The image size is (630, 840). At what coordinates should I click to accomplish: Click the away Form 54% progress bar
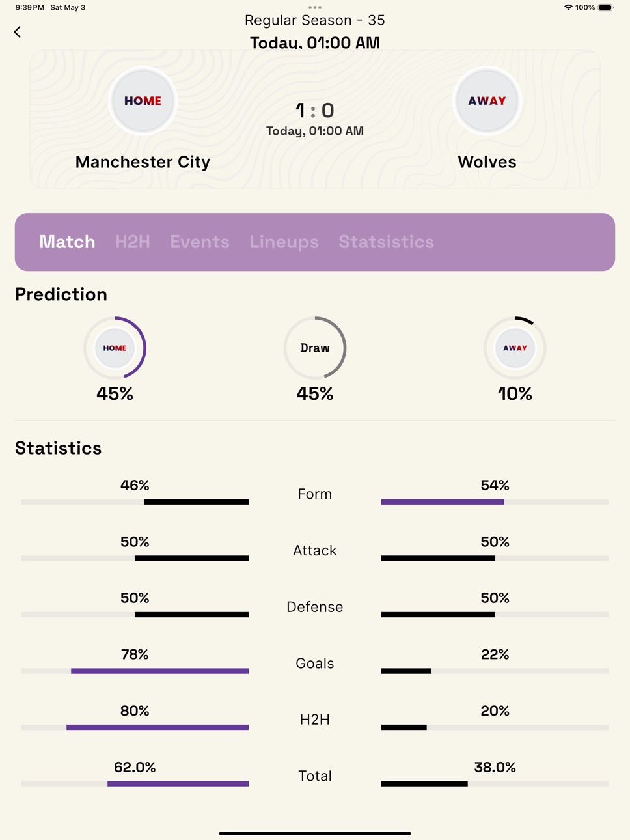[495, 502]
